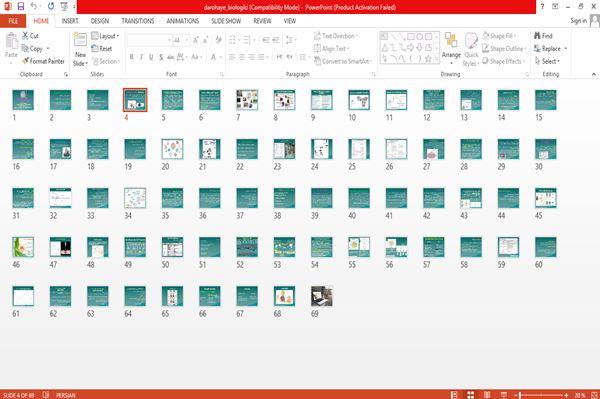Cut the selected slide
600x399 pixels.
(x=30, y=36)
